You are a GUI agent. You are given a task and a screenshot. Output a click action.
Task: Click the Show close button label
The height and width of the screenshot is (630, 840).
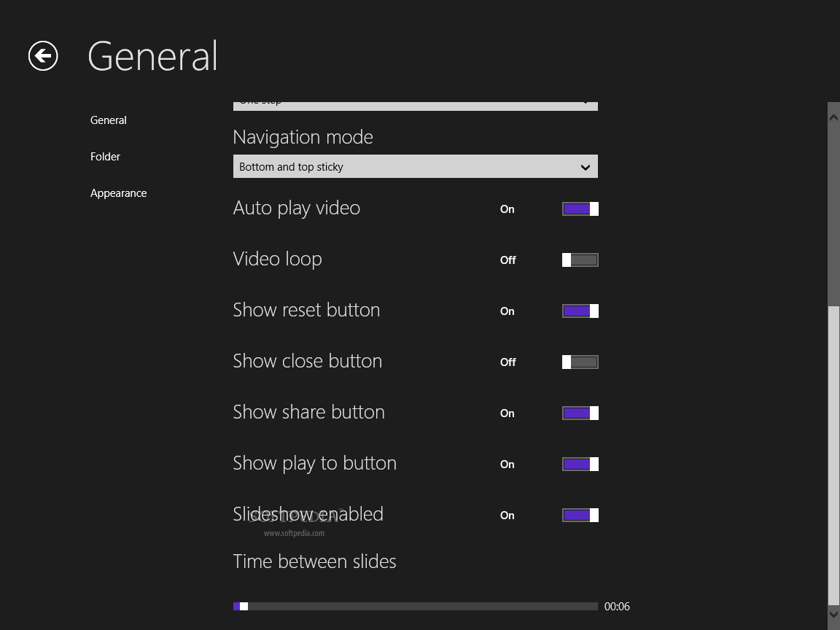tap(308, 361)
